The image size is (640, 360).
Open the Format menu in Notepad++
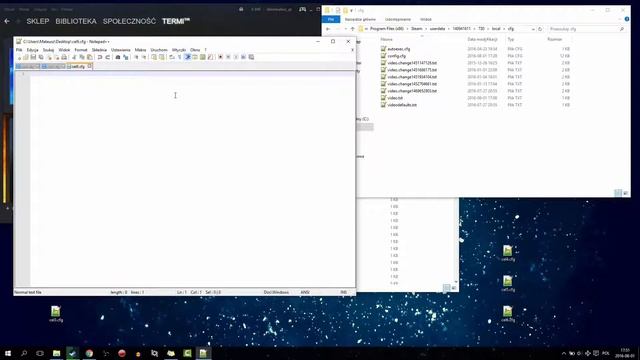tap(81, 50)
